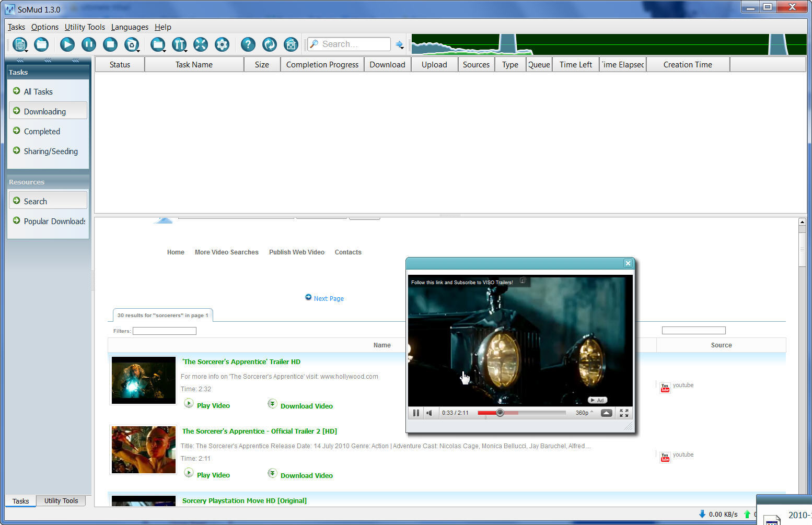Viewport: 812px width, 525px height.
Task: Click the four-arrows expand toolbar icon
Action: point(201,44)
